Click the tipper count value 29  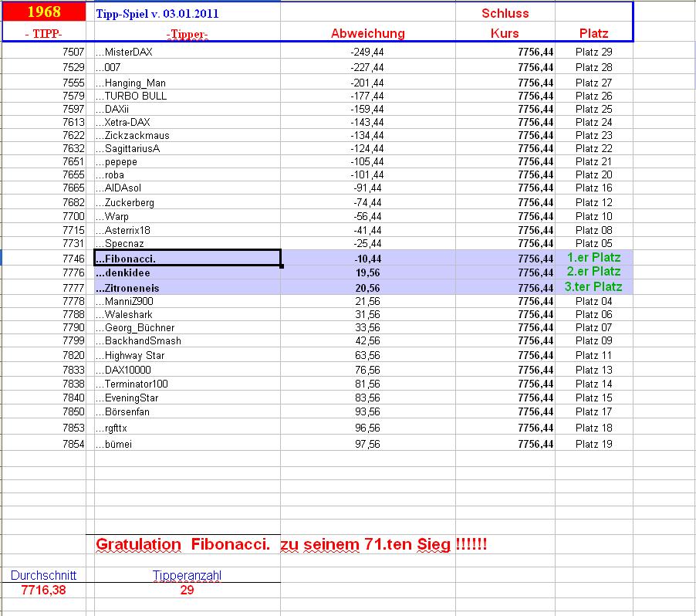click(187, 591)
